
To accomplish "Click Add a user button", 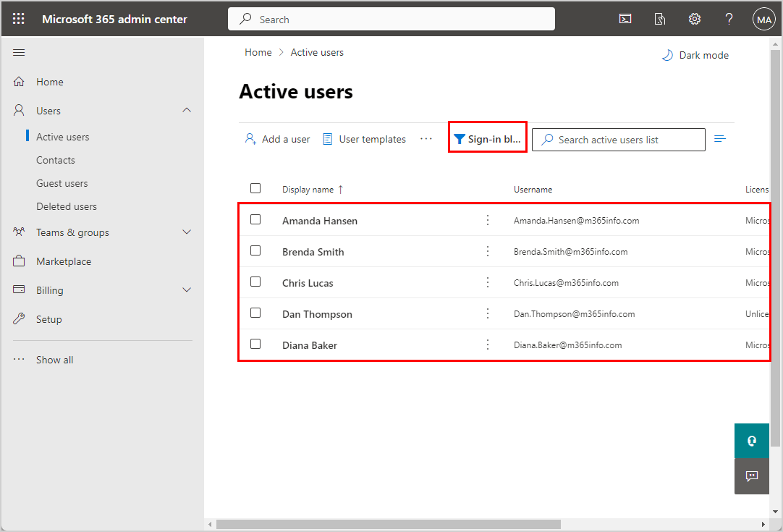I will tap(278, 139).
